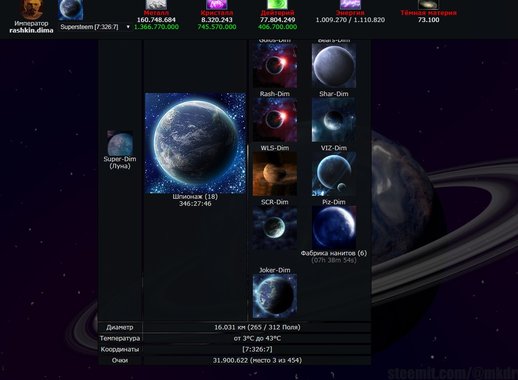Screen dimensions: 518x380
Task: Click the Тёмная материя resource icon
Action: (x=428, y=4)
